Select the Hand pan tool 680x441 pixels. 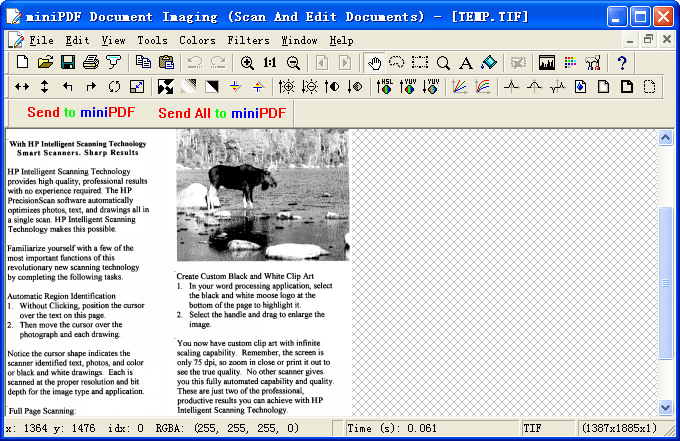click(x=374, y=63)
